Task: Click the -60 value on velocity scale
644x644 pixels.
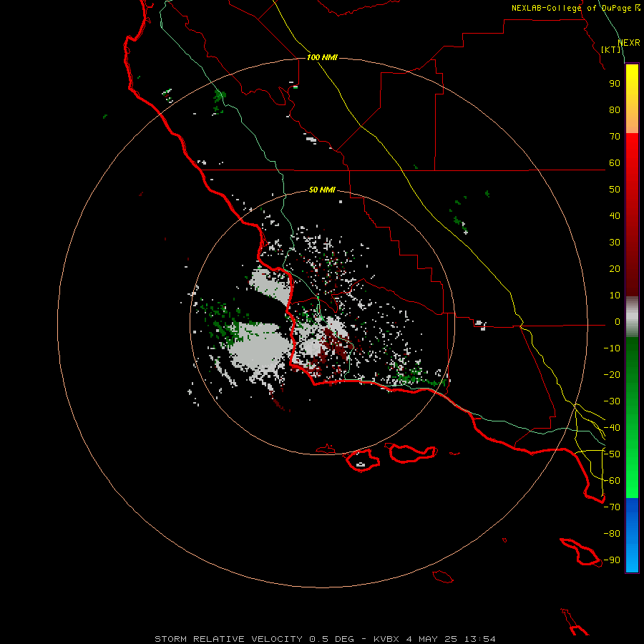Action: coord(612,481)
